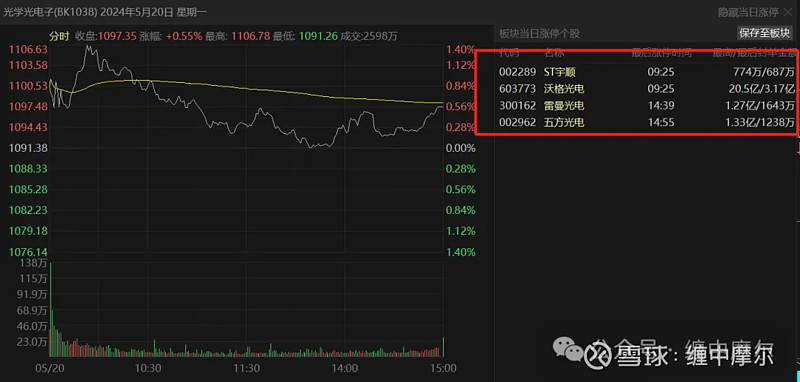This screenshot has height=382, width=800.
Task: Select stock code 002289
Action: click(x=517, y=72)
